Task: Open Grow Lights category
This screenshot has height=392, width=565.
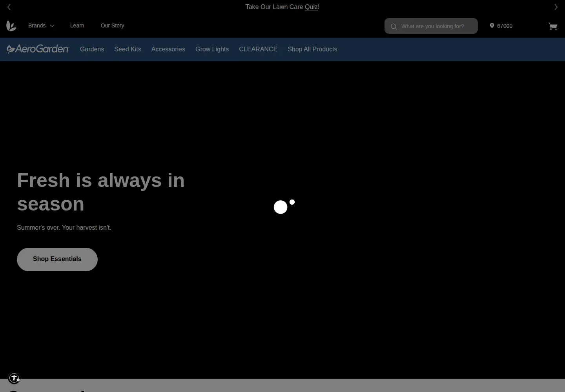Action: point(212,49)
